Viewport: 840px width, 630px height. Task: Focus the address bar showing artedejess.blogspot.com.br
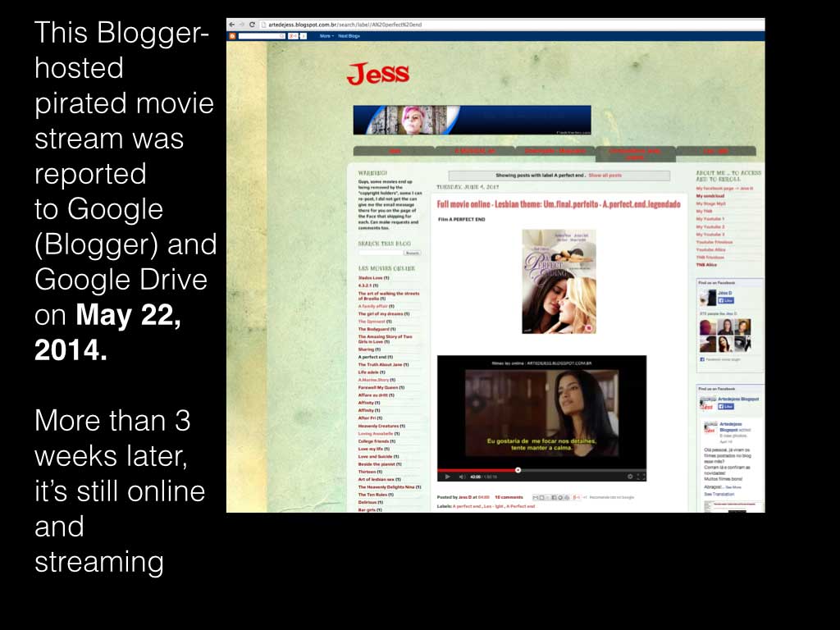512,25
